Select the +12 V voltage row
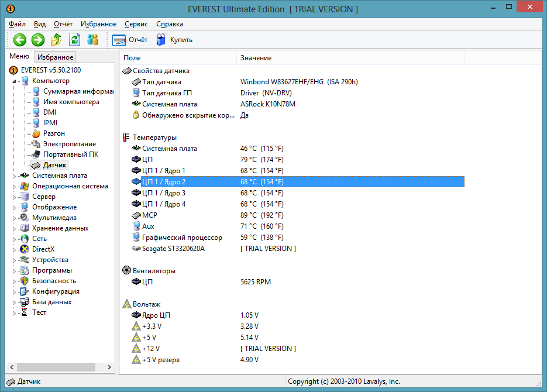This screenshot has width=547, height=392. [x=298, y=349]
